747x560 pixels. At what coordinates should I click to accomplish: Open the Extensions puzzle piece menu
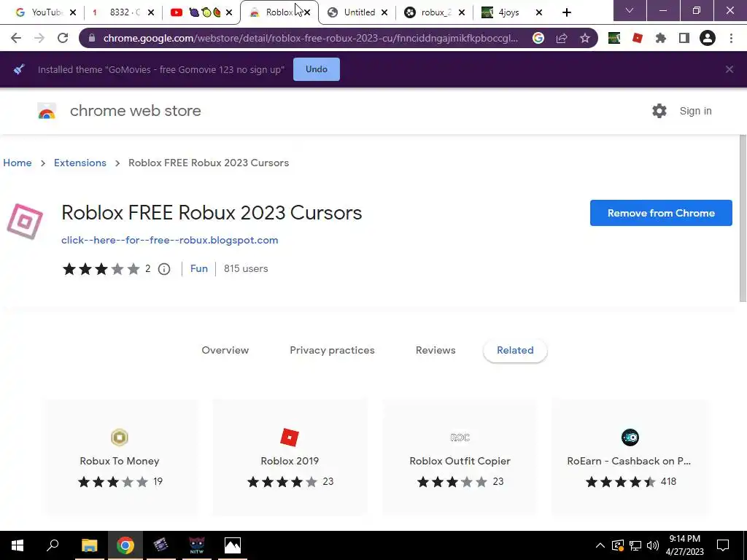coord(661,38)
